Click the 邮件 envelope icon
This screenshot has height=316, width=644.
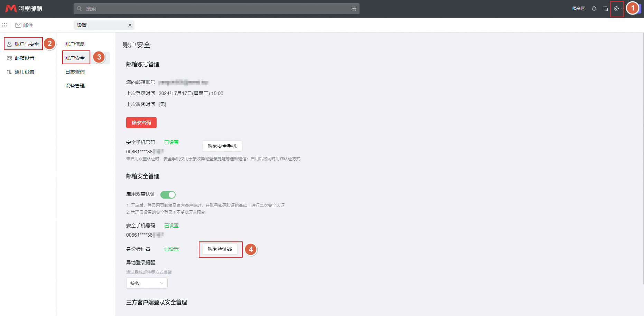click(x=18, y=25)
